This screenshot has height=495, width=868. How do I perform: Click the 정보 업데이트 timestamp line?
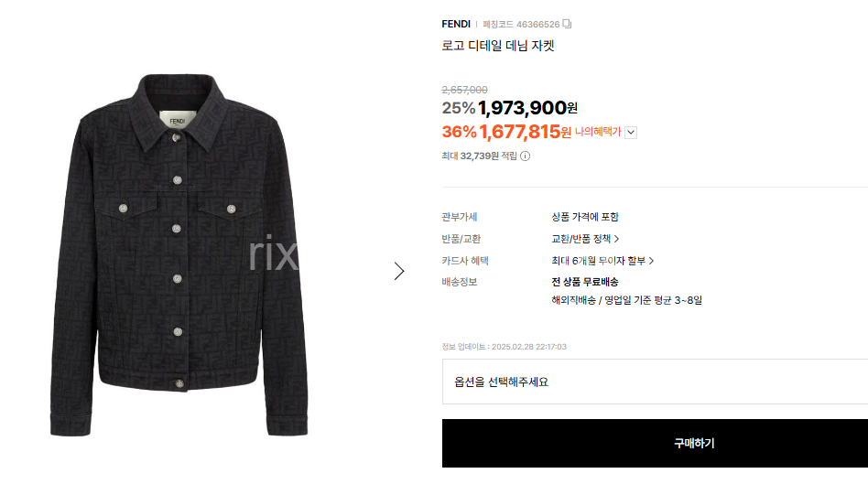click(504, 347)
